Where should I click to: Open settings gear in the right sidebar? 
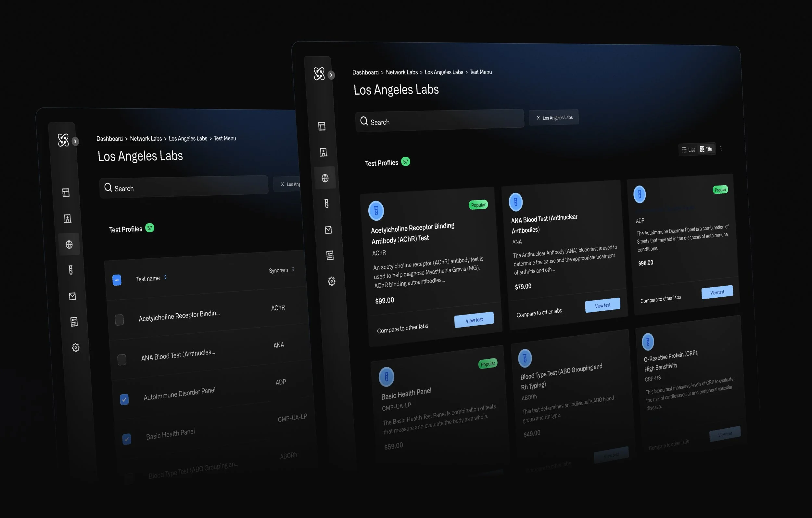pyautogui.click(x=332, y=281)
